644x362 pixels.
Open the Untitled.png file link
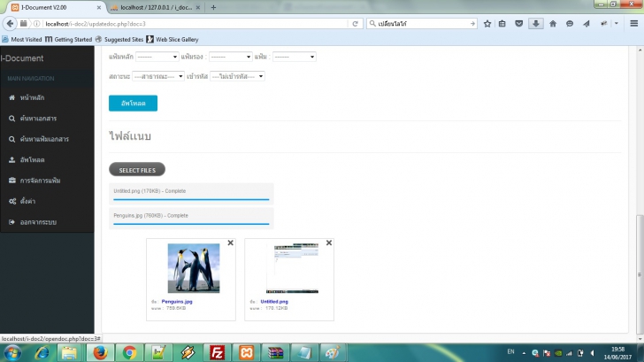point(274,302)
